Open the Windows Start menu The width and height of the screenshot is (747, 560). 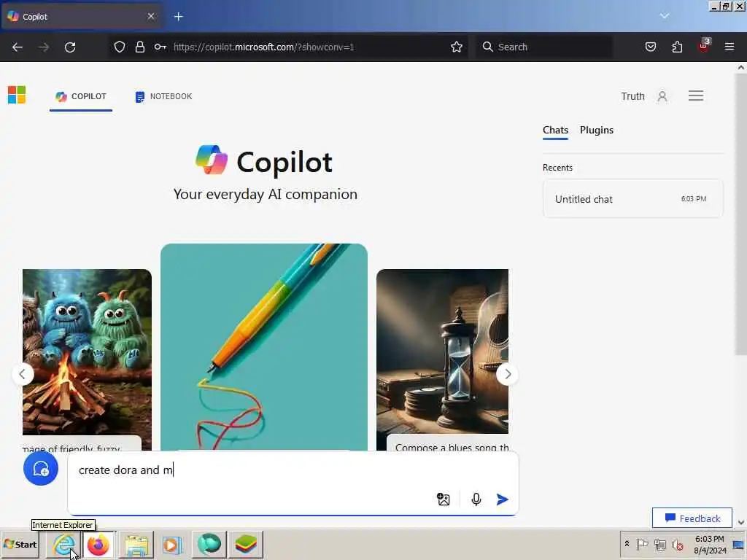click(x=20, y=544)
